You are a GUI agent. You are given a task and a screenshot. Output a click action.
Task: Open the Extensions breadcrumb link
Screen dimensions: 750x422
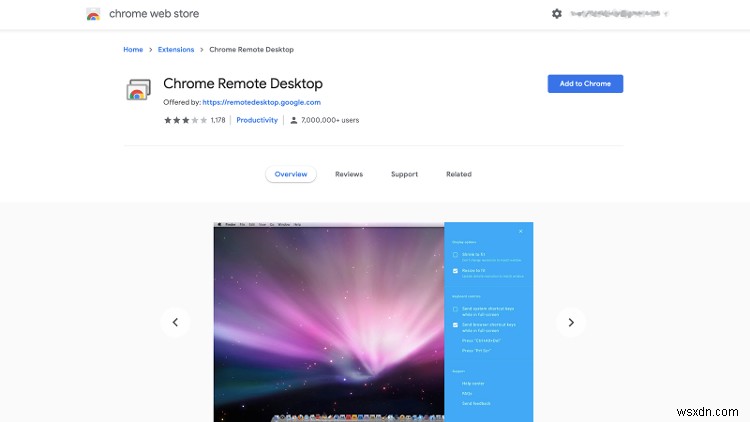click(x=176, y=49)
